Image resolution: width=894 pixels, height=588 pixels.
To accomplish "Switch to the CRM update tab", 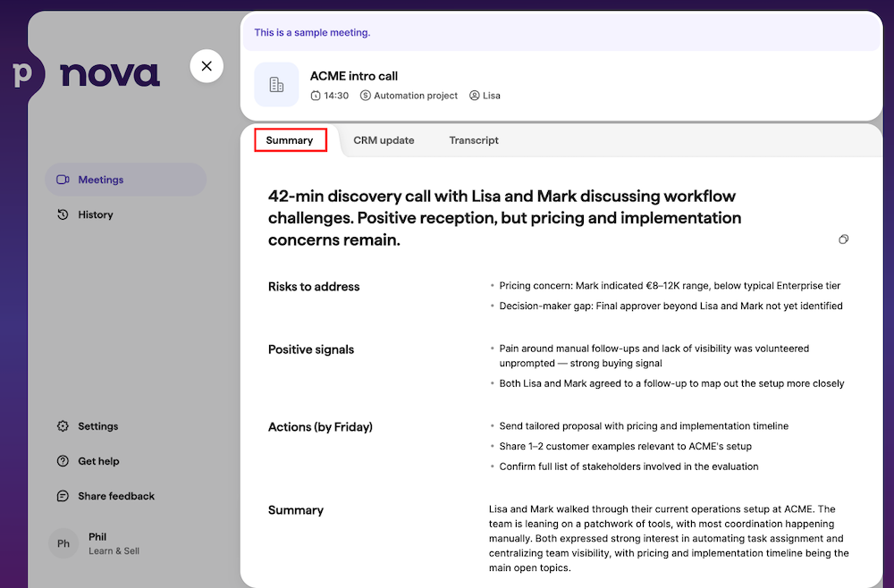I will coord(384,140).
